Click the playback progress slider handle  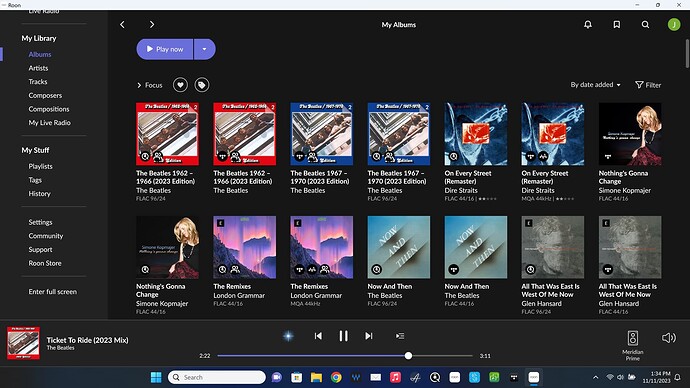(x=408, y=355)
